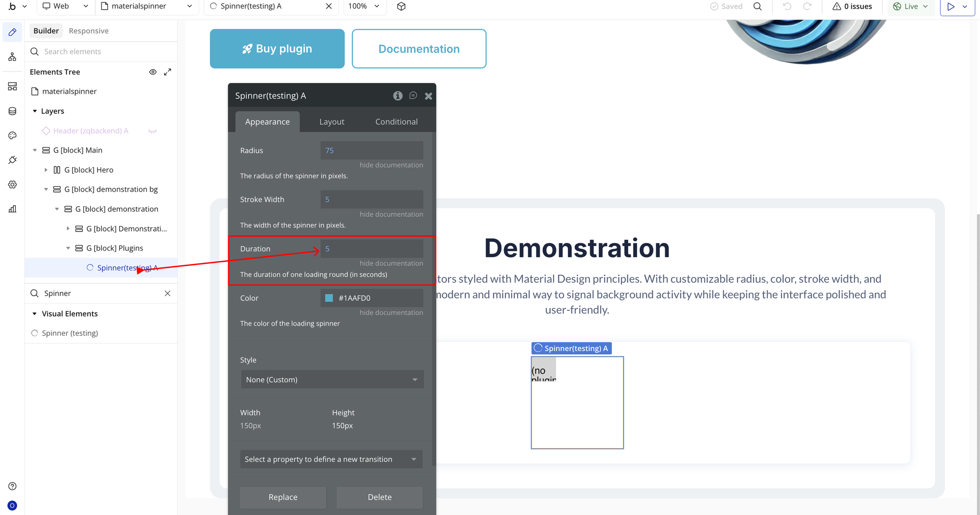This screenshot has width=980, height=515.
Task: Click the search magnifier in top bar
Action: pyautogui.click(x=757, y=6)
